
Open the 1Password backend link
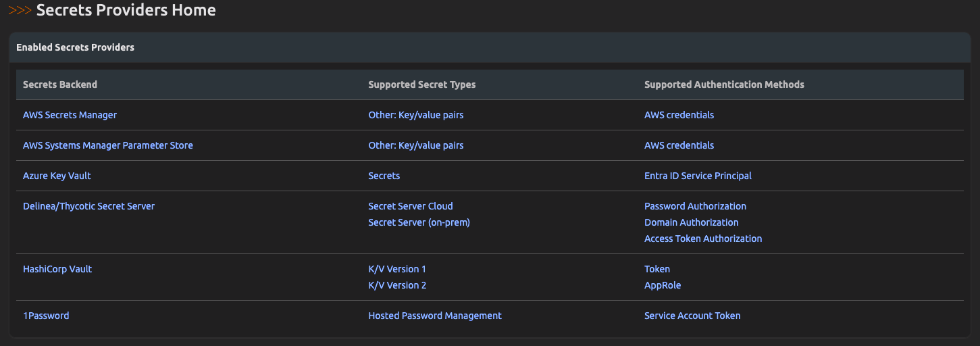click(x=46, y=316)
